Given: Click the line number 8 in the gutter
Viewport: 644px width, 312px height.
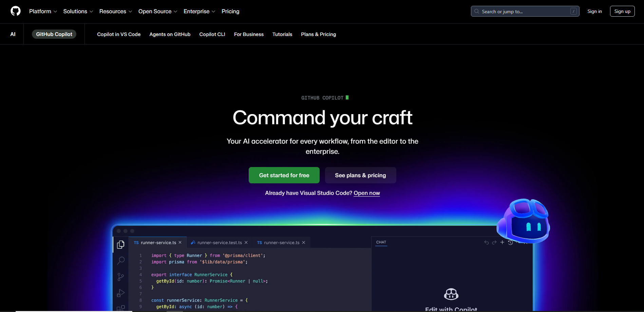Looking at the screenshot, I should coord(140,300).
